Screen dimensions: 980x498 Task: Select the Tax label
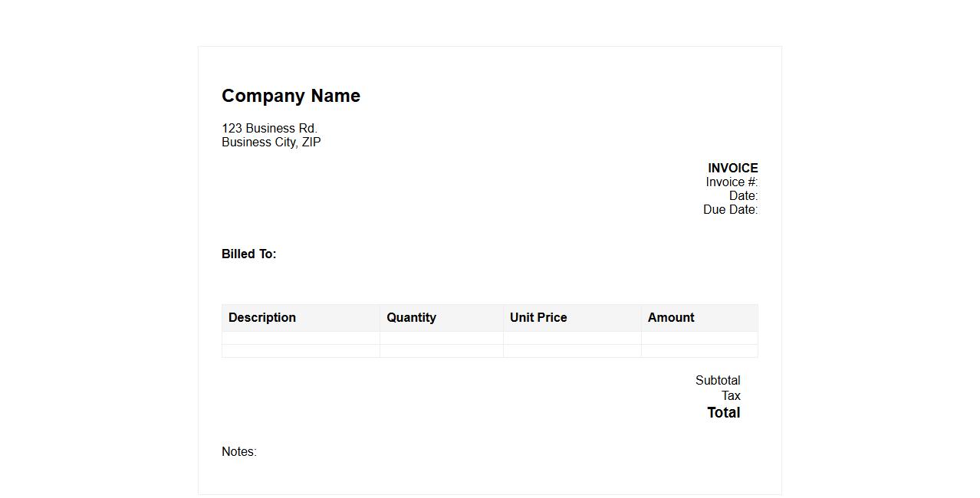coord(731,395)
